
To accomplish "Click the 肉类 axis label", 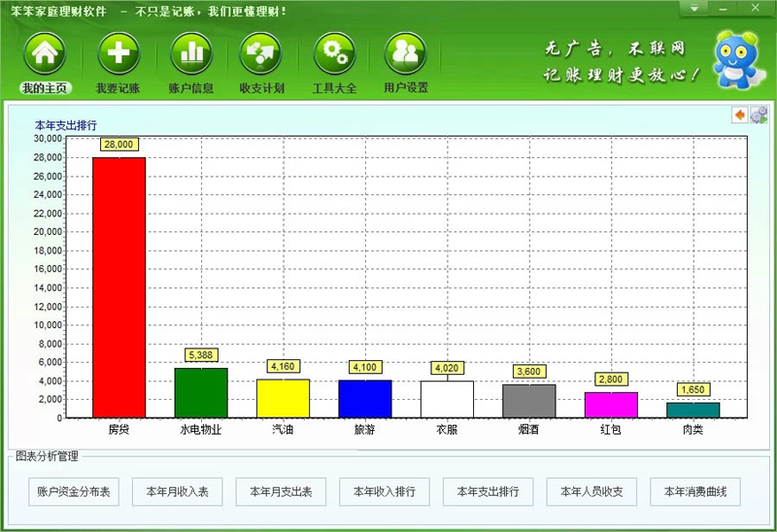I will coord(693,429).
